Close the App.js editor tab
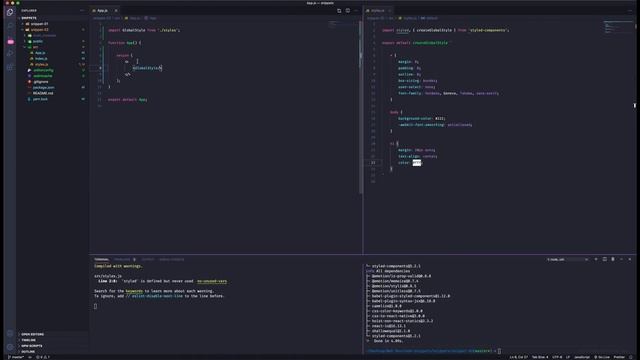Viewport: 640px width, 360px height. (x=116, y=11)
